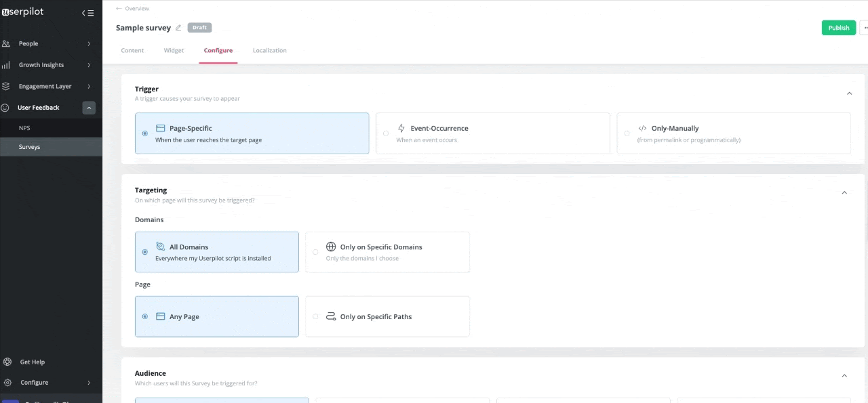The height and width of the screenshot is (403, 868).
Task: Click the Only-Manually code icon
Action: click(643, 128)
